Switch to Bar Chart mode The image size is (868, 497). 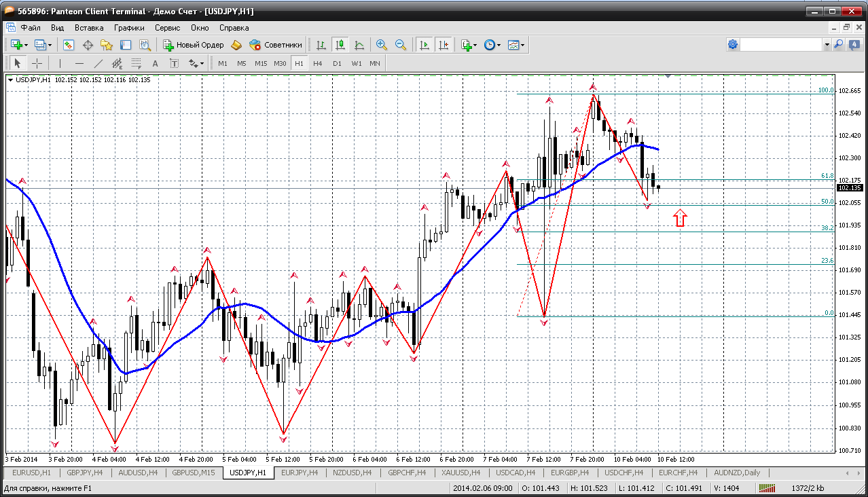[321, 45]
